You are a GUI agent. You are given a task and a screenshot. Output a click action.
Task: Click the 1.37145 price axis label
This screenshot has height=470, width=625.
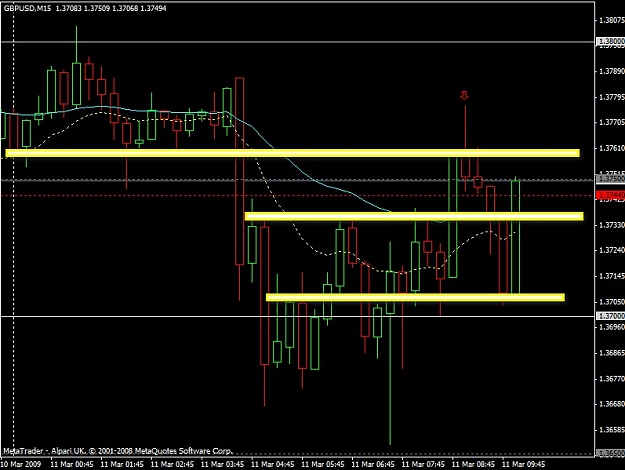click(x=612, y=276)
